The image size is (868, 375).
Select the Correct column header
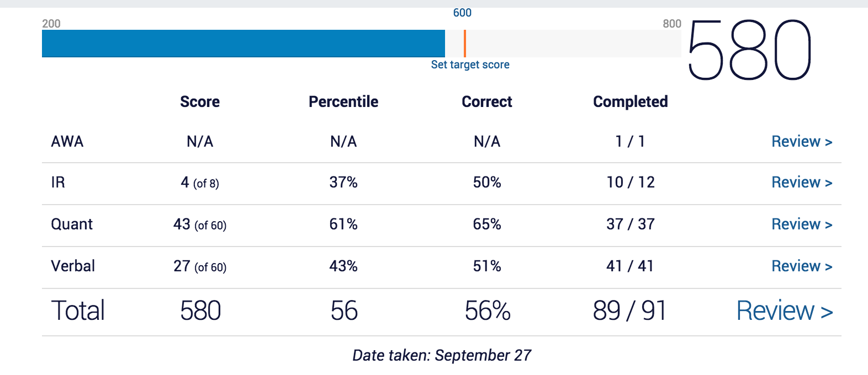(x=487, y=102)
